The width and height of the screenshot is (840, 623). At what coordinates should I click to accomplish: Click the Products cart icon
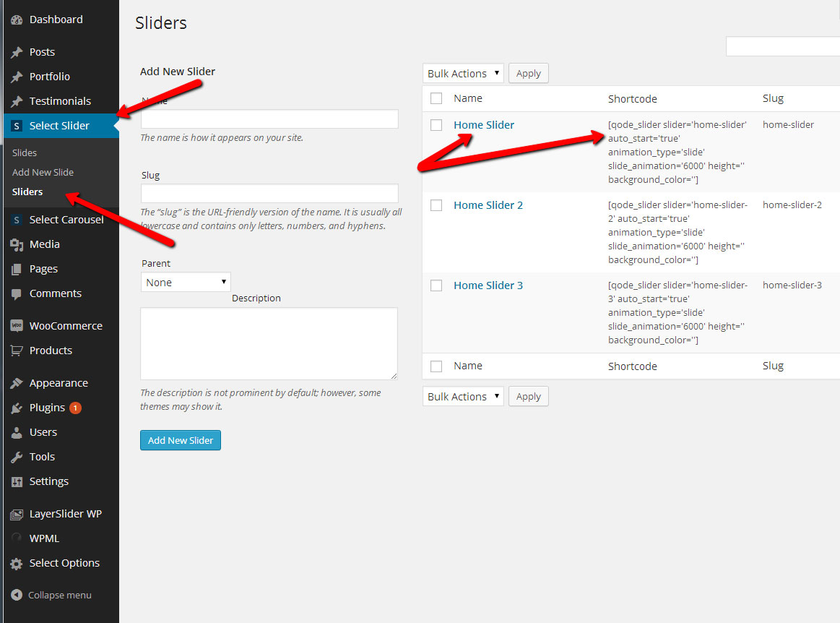pyautogui.click(x=17, y=351)
